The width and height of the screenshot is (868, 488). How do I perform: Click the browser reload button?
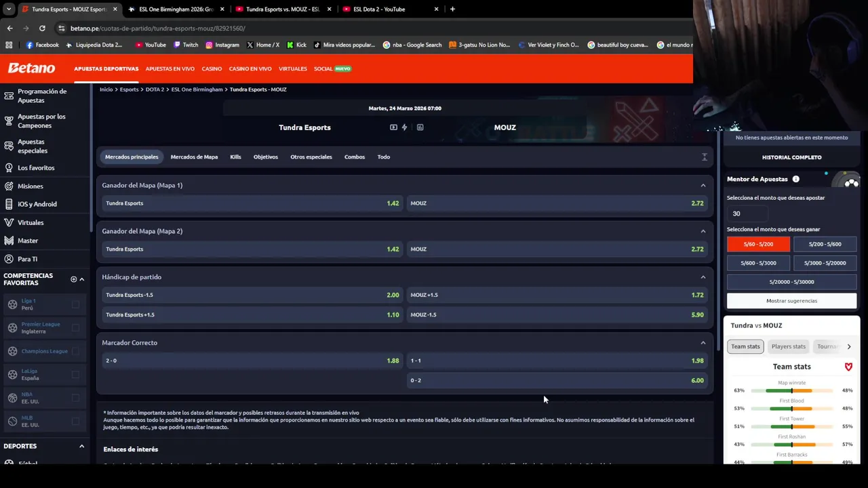point(42,28)
